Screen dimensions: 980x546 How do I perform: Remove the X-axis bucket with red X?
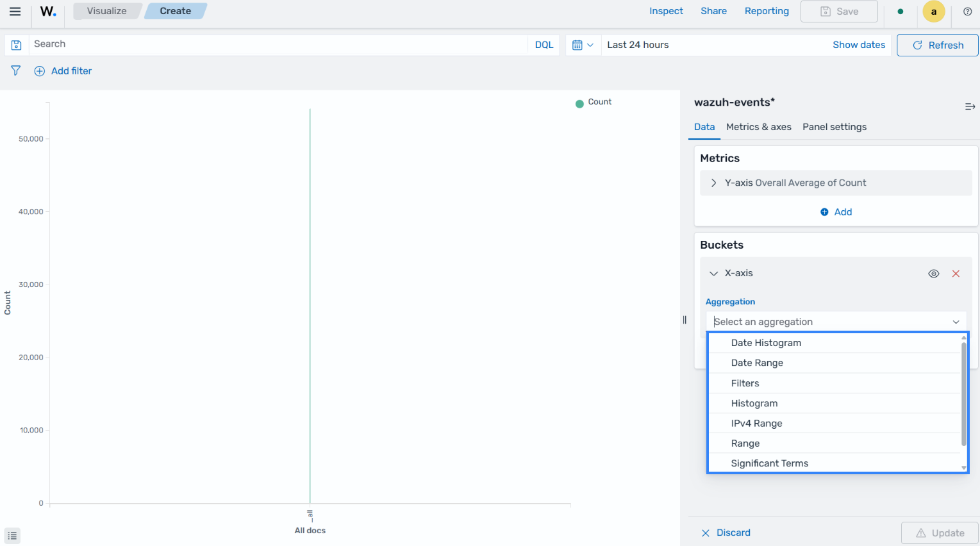[x=956, y=274]
